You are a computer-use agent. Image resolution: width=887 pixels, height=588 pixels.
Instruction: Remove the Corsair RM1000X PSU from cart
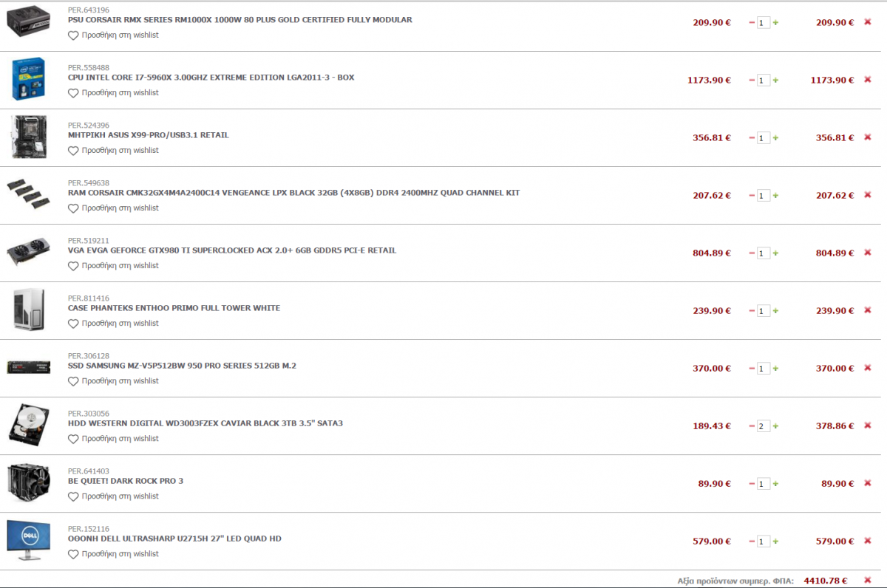click(868, 22)
